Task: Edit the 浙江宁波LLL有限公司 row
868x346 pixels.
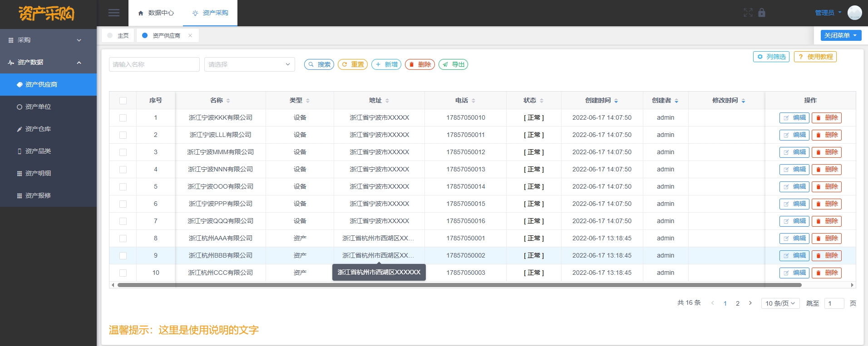Action: pos(794,135)
